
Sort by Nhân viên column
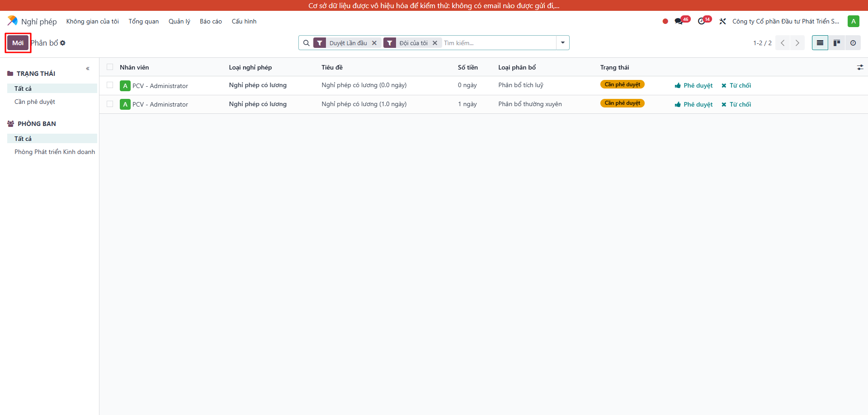[134, 67]
